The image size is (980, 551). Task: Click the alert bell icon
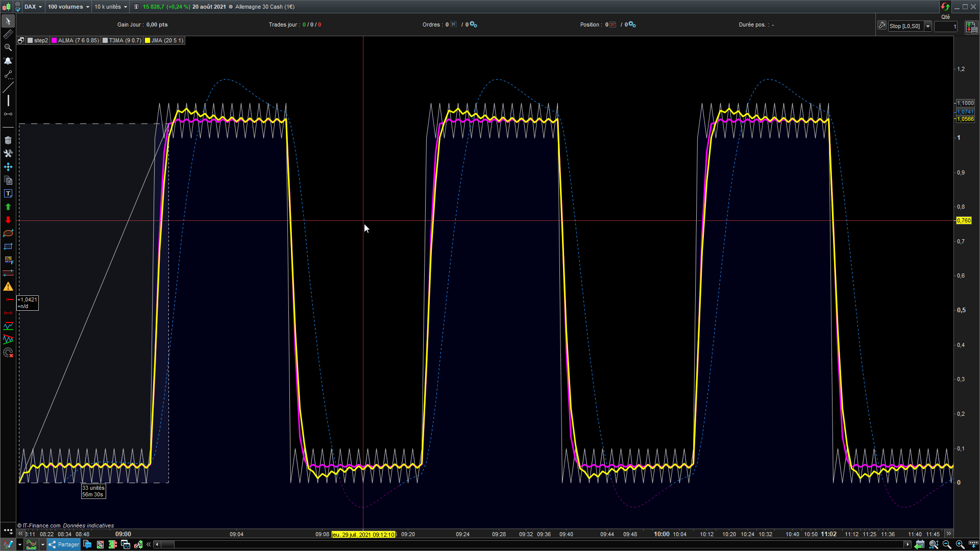pyautogui.click(x=8, y=61)
